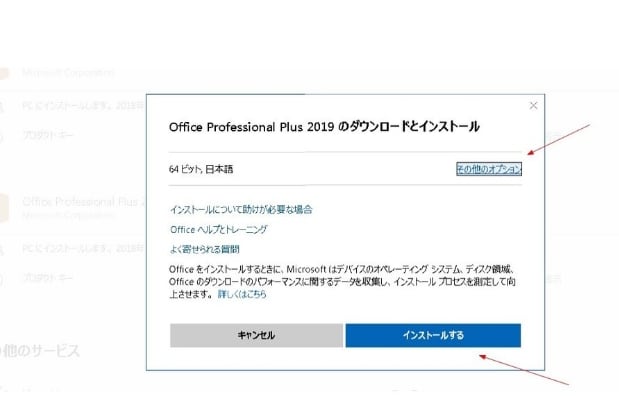The width and height of the screenshot is (619, 411).
Task: Click the キャンセル button
Action: pyautogui.click(x=257, y=335)
